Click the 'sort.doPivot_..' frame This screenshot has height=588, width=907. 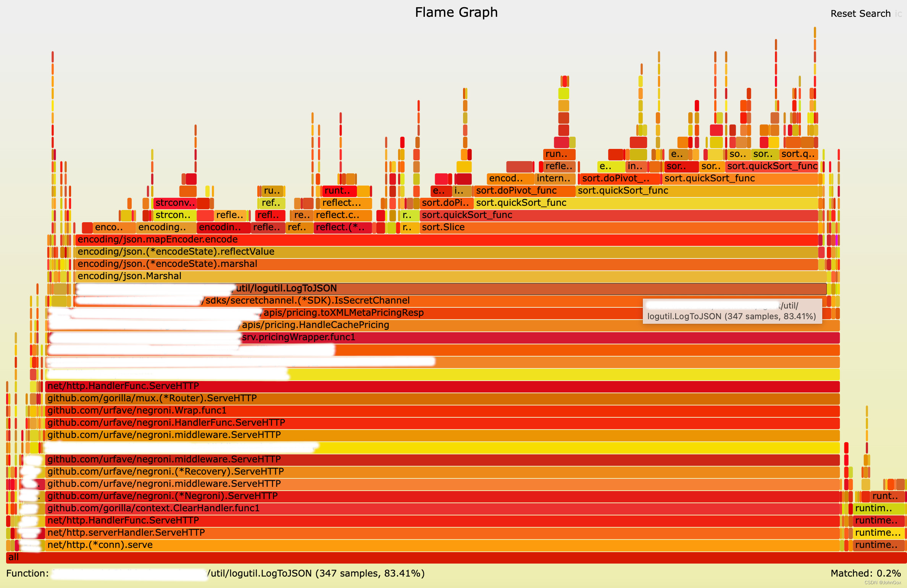pyautogui.click(x=620, y=178)
